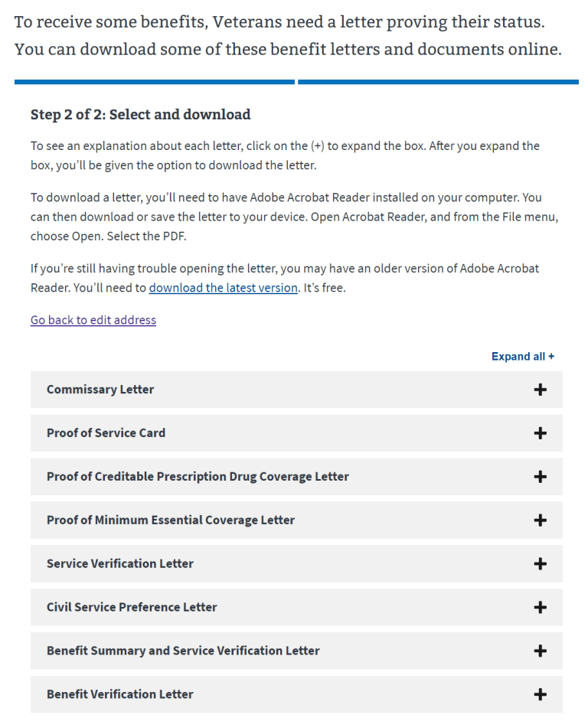Click plus icon beside Service Verification Letter

(x=541, y=563)
